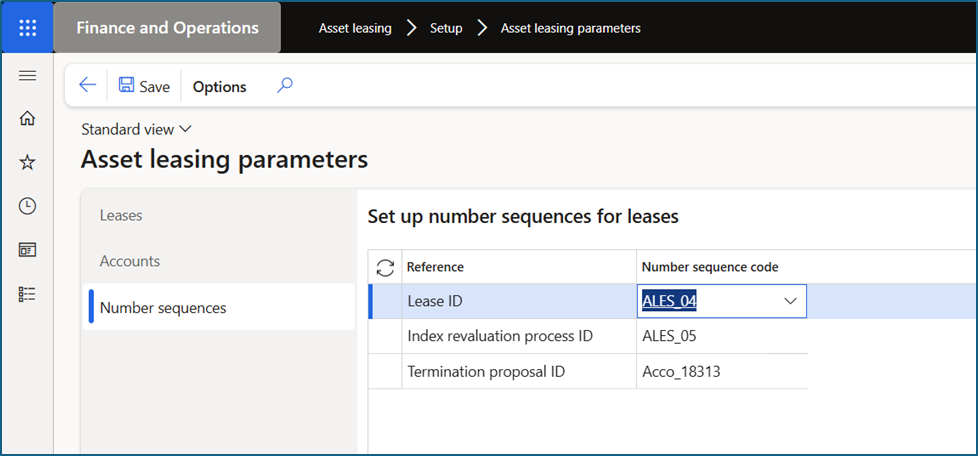This screenshot has height=456, width=978.
Task: Open Favorites star in sidebar
Action: (x=28, y=162)
